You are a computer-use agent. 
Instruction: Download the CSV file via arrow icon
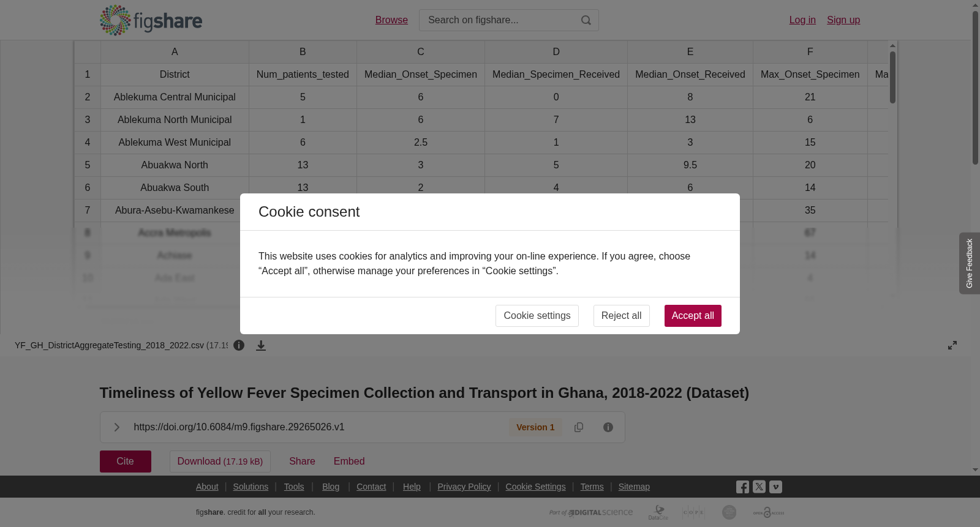261,345
